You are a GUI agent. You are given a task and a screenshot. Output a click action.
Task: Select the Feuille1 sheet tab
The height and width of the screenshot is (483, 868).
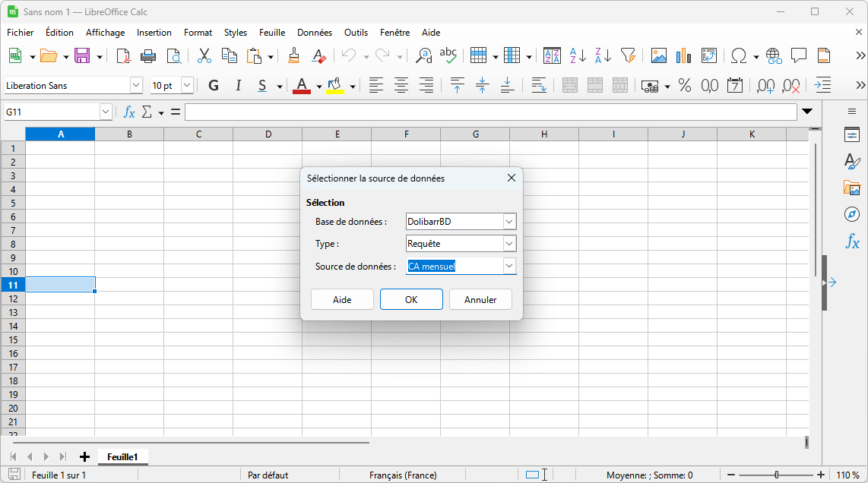tap(122, 457)
